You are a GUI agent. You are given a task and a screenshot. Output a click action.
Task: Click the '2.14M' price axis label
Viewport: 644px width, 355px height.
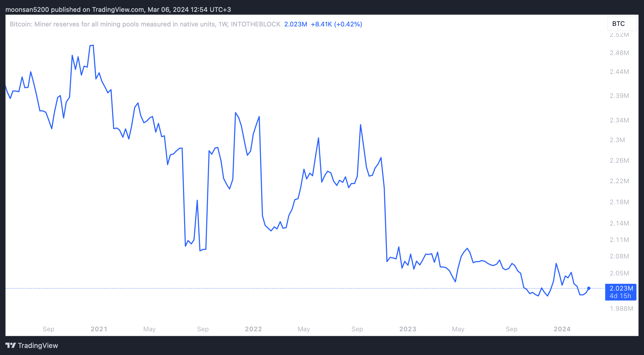click(x=619, y=223)
